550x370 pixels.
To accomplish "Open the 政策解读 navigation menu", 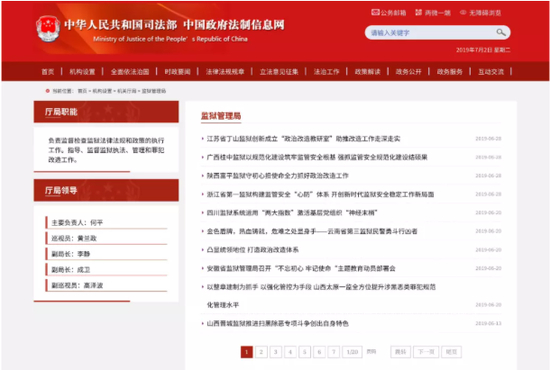I will coord(367,72).
